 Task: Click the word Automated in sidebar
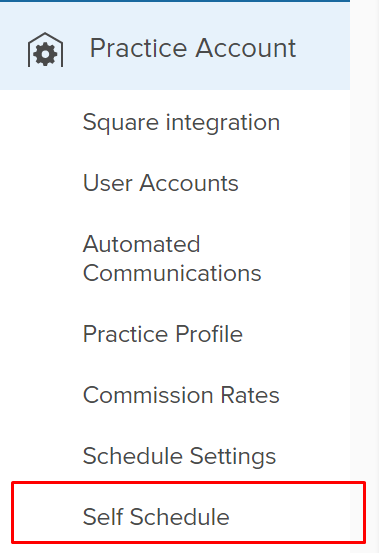pos(142,244)
